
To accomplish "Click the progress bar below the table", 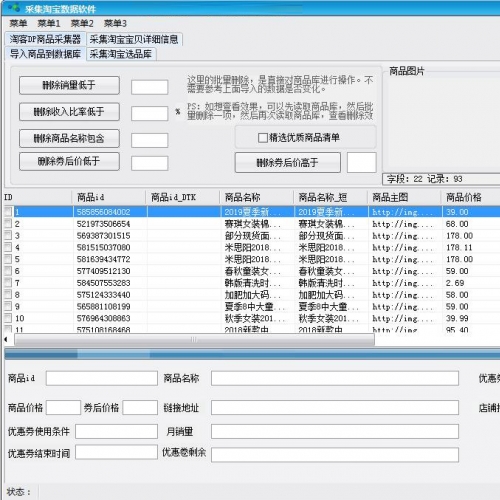I will tap(252, 354).
